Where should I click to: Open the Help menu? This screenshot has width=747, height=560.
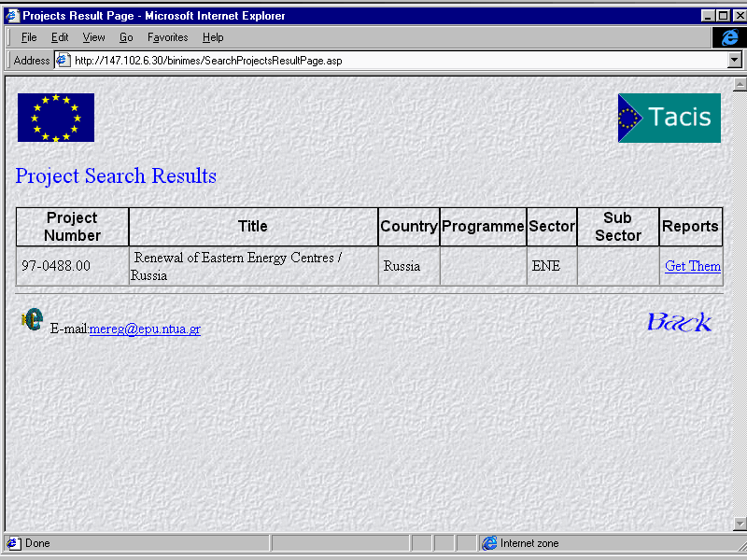click(213, 37)
